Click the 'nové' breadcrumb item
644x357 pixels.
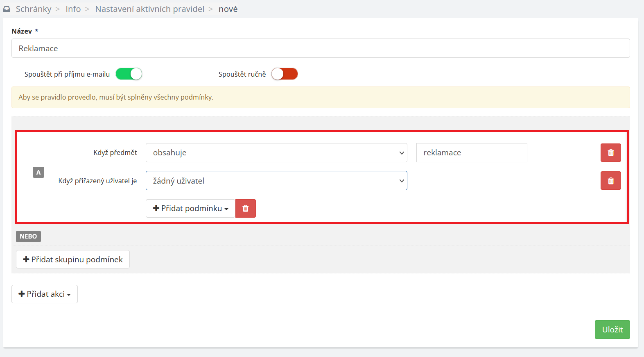[228, 9]
